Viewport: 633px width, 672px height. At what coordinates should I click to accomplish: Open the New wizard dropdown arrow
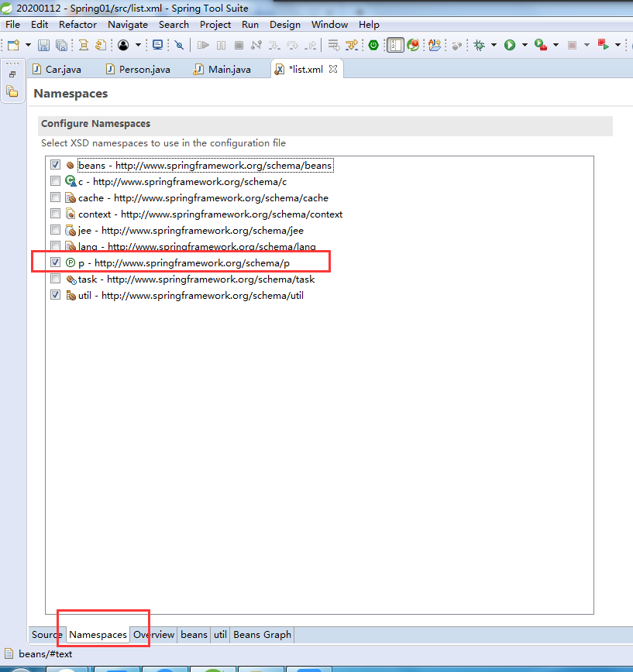(x=29, y=45)
